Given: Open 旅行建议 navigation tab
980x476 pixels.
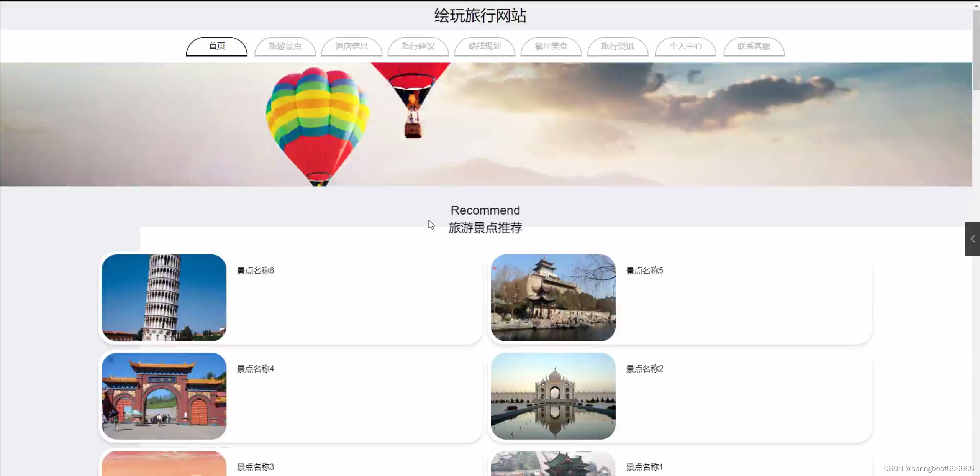Looking at the screenshot, I should 418,46.
